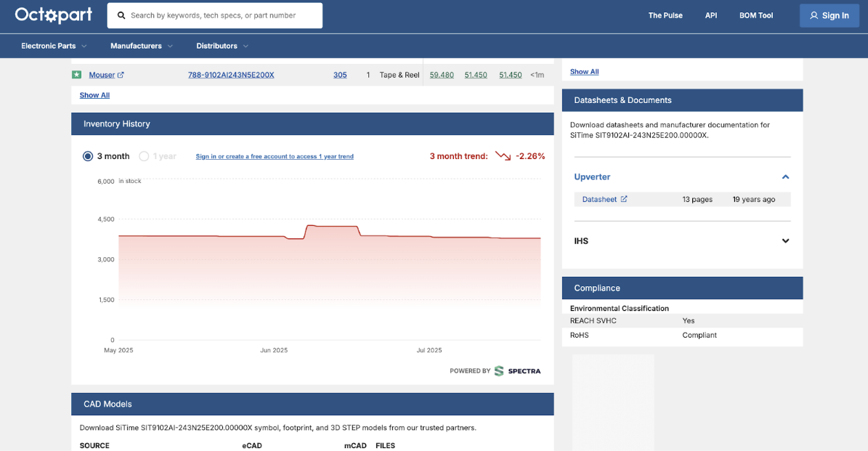Click the RoHS Compliant value

click(x=699, y=335)
